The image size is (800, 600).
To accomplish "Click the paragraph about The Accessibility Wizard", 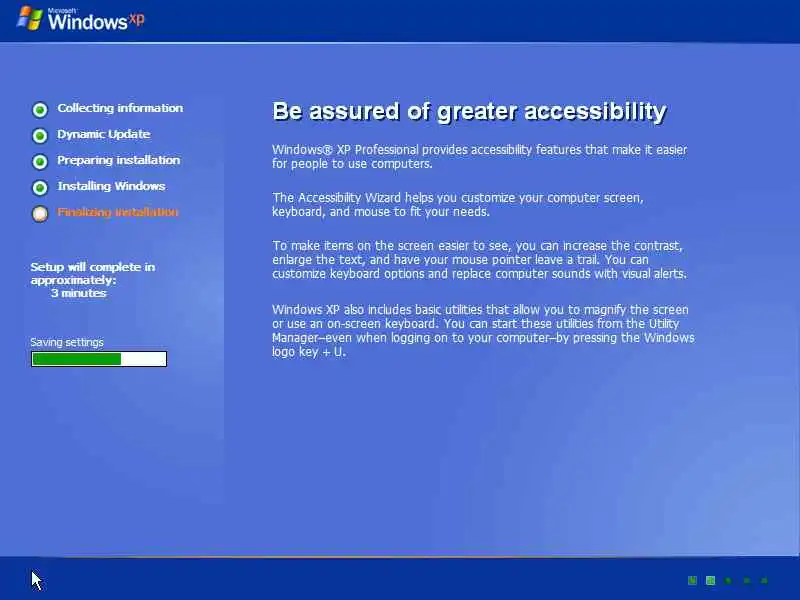I will point(458,205).
